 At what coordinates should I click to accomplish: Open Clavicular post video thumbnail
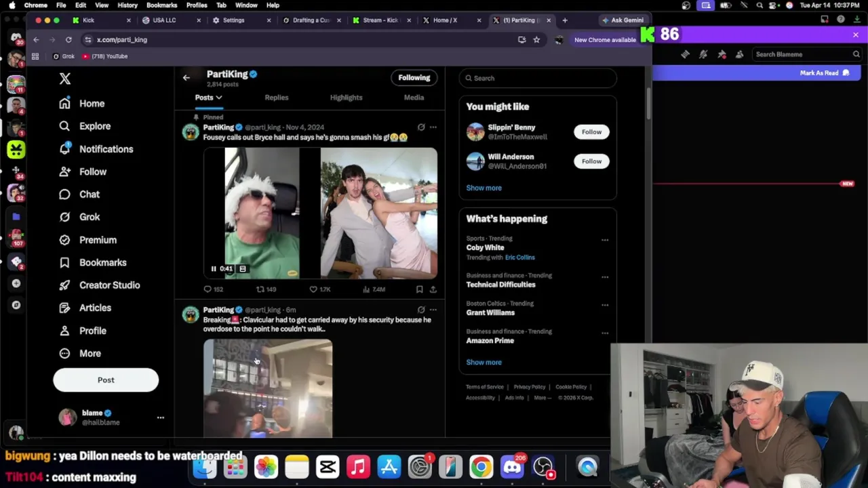[268, 388]
